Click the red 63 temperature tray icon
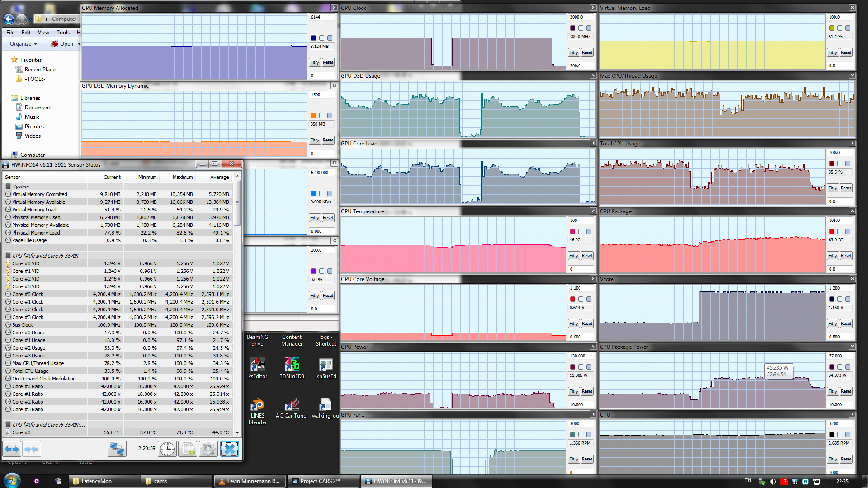Screen dimensions: 868x488 783,481
